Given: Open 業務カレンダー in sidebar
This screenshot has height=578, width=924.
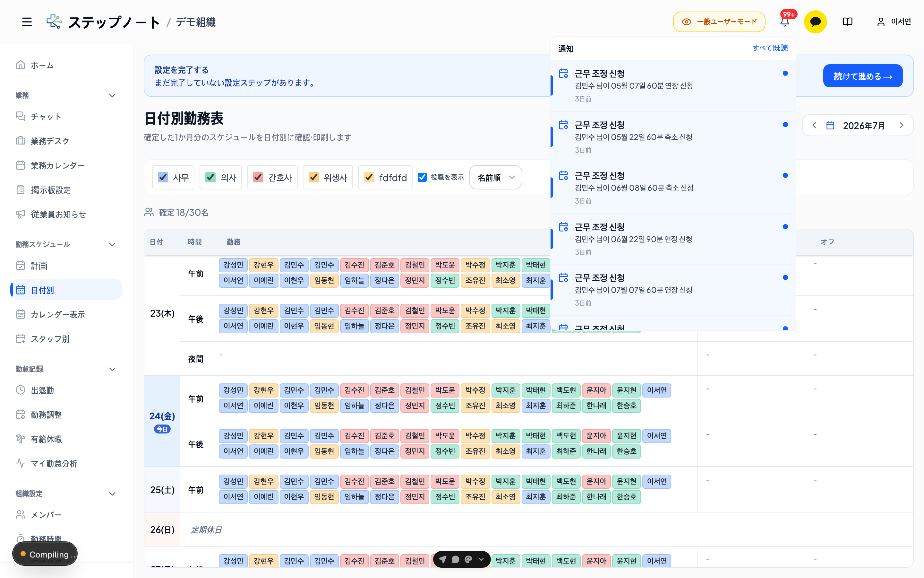Looking at the screenshot, I should [66, 165].
